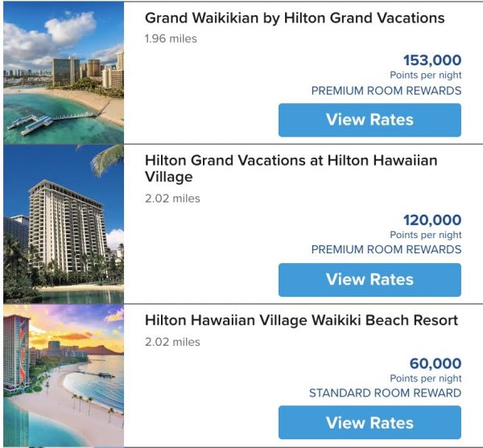Click Premium Room Rewards under 153,000 points
483x448 pixels.
(386, 90)
